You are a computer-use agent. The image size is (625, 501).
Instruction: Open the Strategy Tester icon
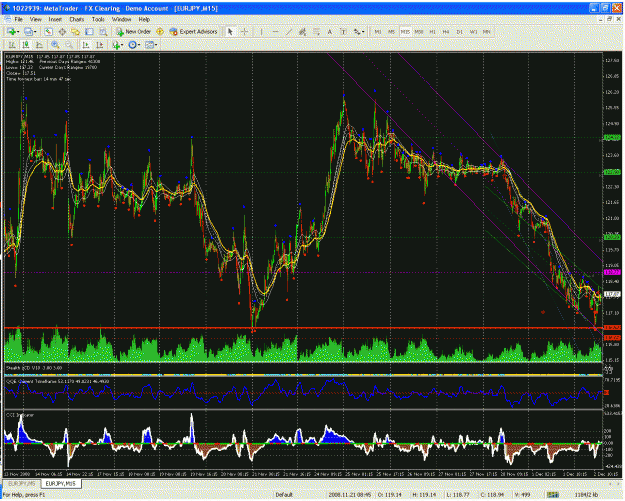pos(103,32)
